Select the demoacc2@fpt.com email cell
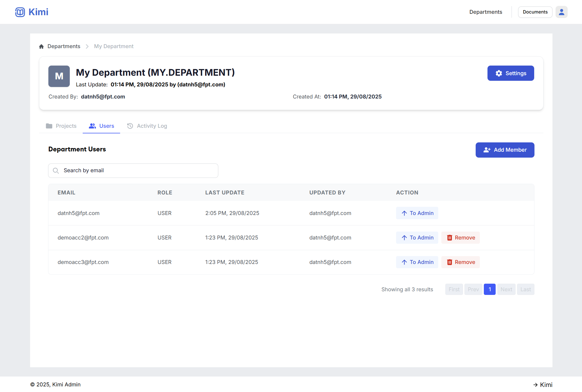Image resolution: width=582 pixels, height=392 pixels. 83,238
